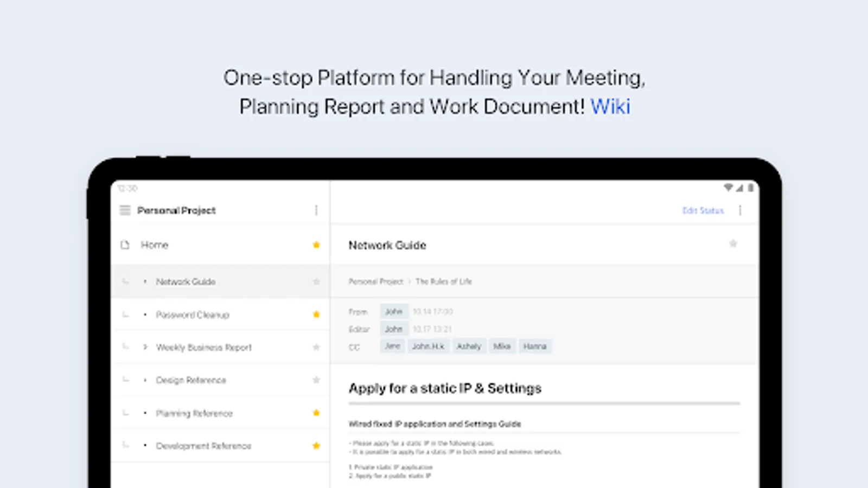Viewport: 868px width, 488px height.
Task: Open the Planning Reference page
Action: pyautogui.click(x=194, y=413)
